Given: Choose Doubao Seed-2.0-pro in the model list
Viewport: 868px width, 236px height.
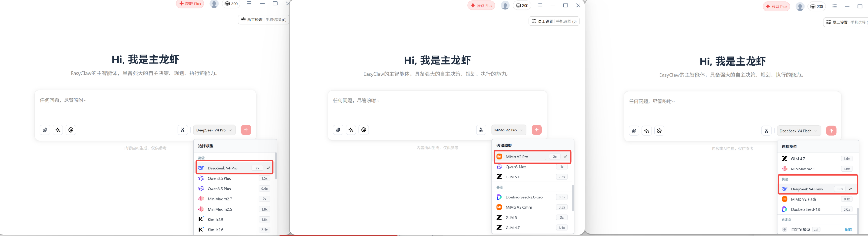Looking at the screenshot, I should (x=532, y=197).
